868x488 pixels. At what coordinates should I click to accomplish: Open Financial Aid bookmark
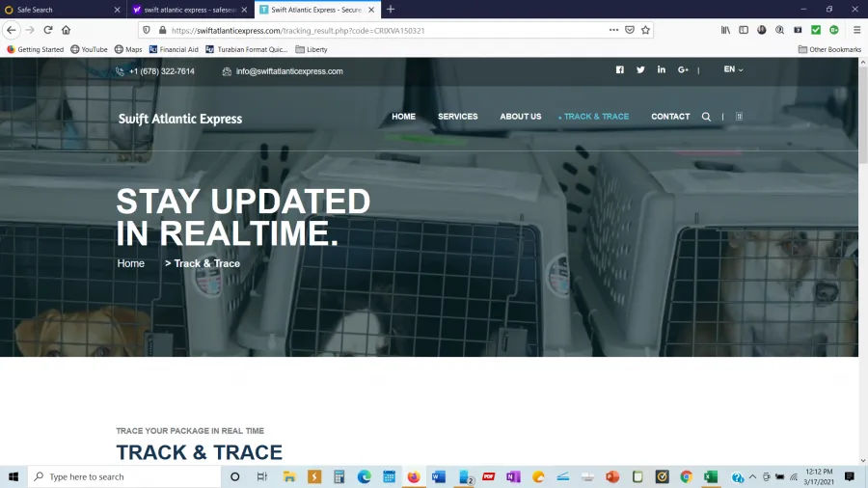pos(174,49)
